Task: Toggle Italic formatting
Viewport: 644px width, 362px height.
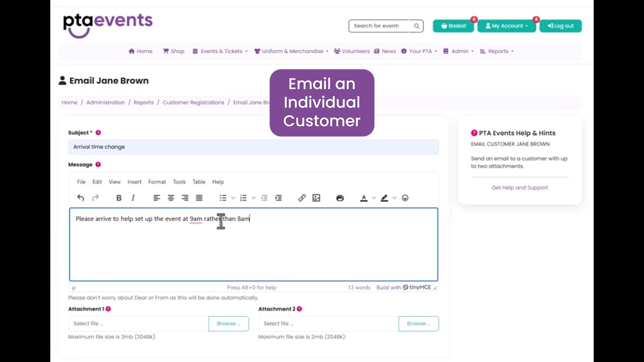Action: (133, 198)
